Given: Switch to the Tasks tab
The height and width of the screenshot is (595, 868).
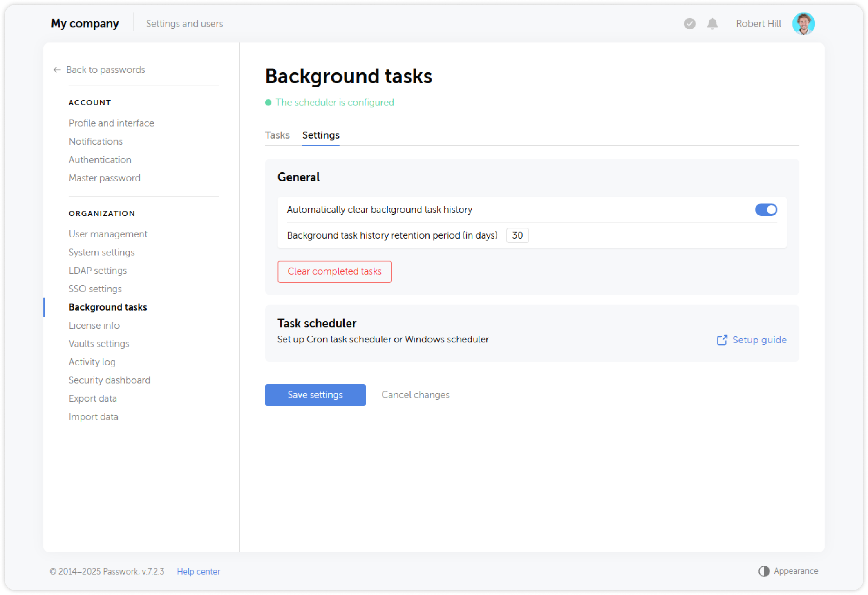Looking at the screenshot, I should pos(277,135).
